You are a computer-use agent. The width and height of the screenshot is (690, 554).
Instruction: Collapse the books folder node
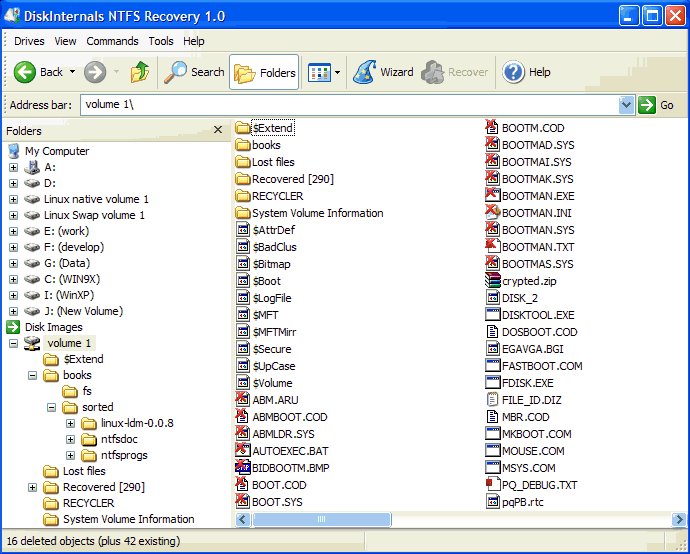pos(33,375)
